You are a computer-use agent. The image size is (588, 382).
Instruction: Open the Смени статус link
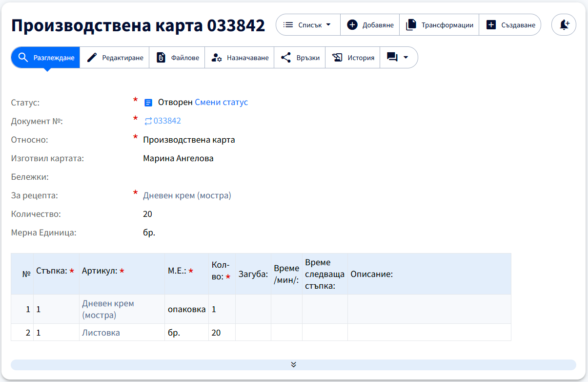click(x=221, y=102)
